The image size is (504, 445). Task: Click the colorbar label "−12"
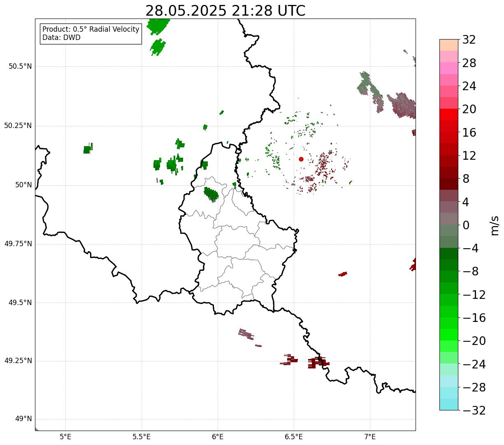pyautogui.click(x=474, y=295)
